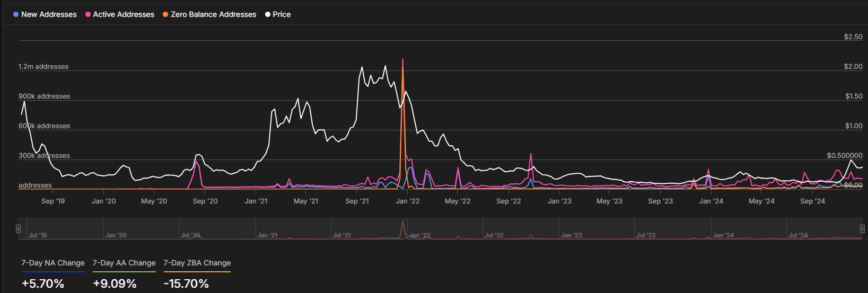
Task: Click Jul '24 in the range navigator
Action: 798,235
